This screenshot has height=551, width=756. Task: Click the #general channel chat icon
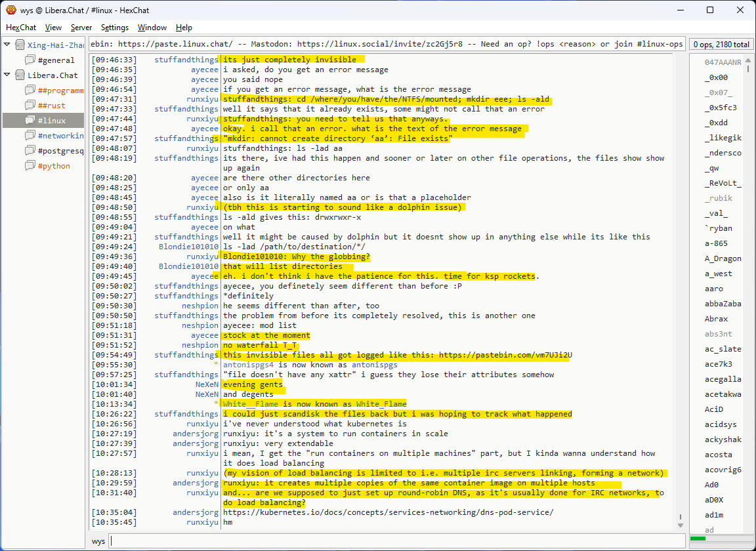[30, 60]
